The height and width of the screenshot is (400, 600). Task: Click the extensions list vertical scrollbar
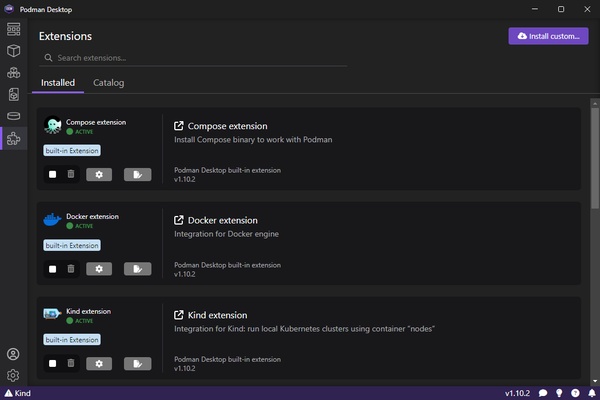595,158
